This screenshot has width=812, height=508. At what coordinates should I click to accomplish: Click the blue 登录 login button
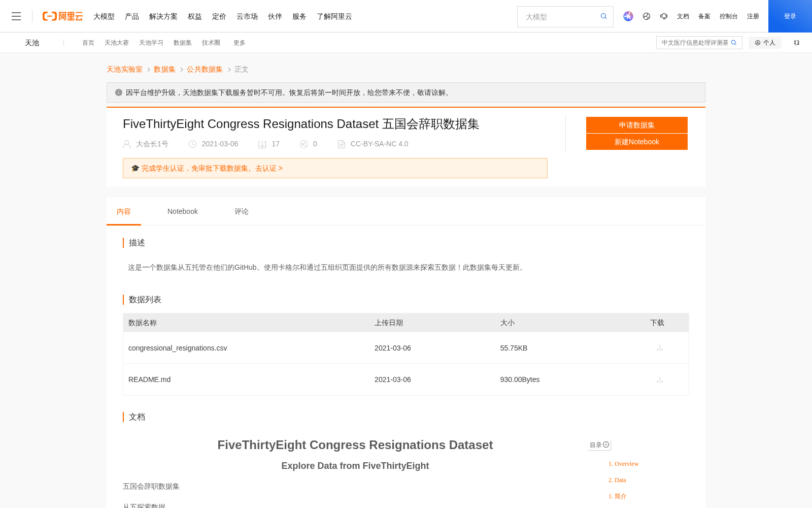(790, 16)
